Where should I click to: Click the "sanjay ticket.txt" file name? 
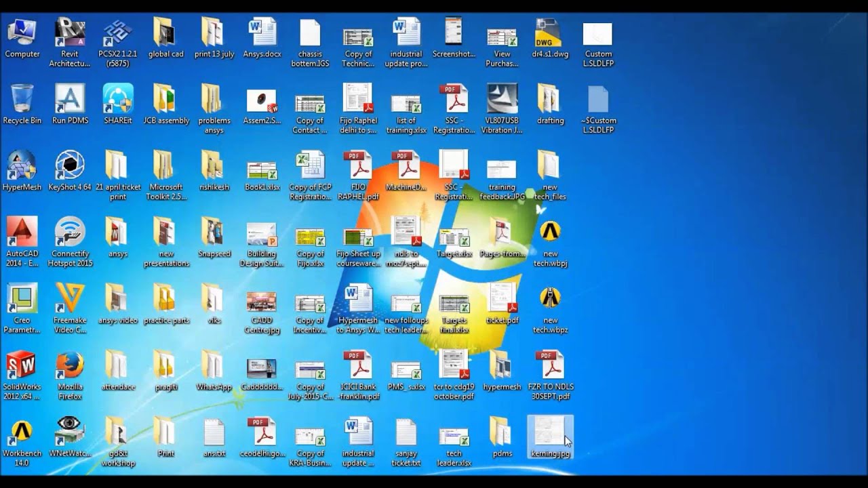point(406,458)
